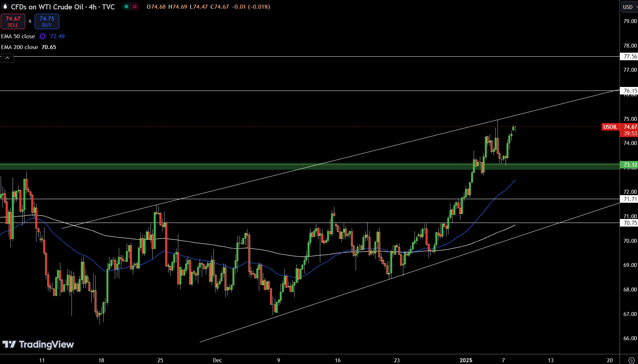Viewport: 638px width, 364px height.
Task: Click the 74.67 SELL button
Action: 13,22
